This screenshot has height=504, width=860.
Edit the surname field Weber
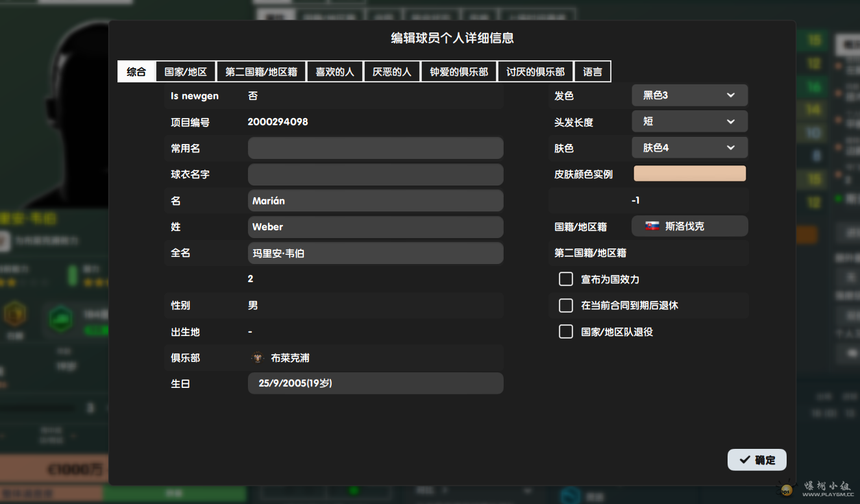pos(375,227)
